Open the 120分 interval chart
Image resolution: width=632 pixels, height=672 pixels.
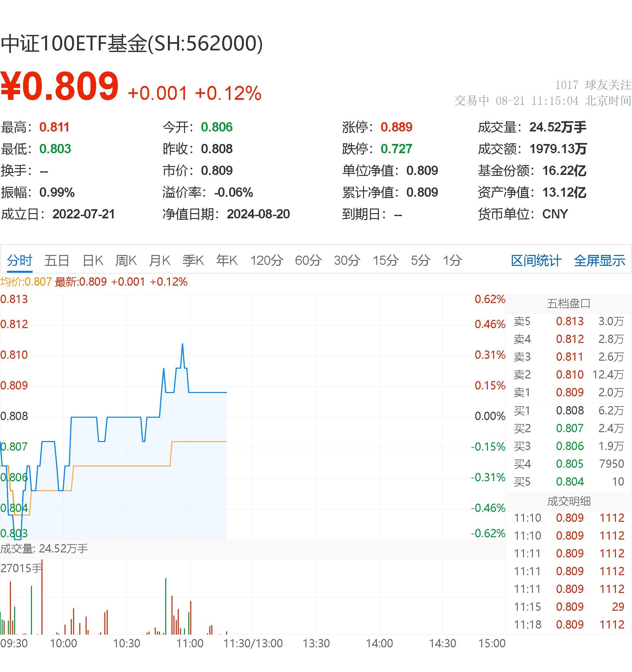267,261
